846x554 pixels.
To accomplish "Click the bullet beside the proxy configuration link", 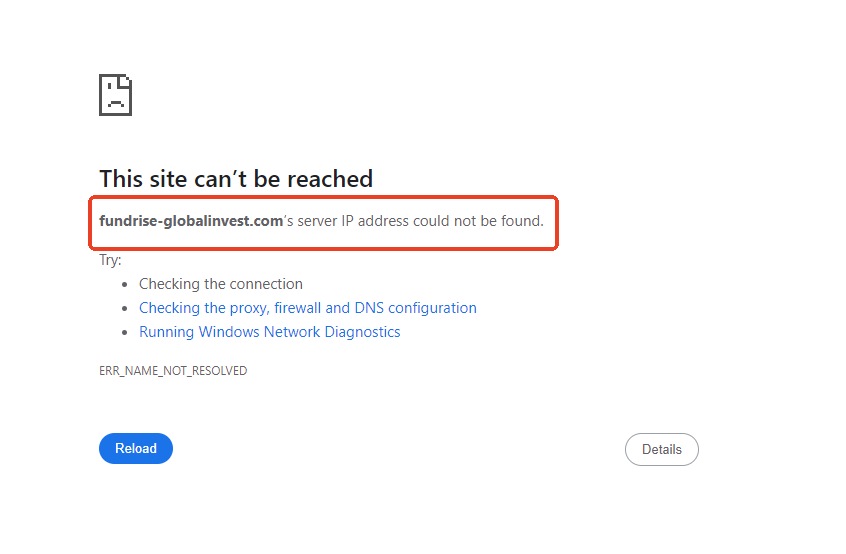I will coord(124,308).
